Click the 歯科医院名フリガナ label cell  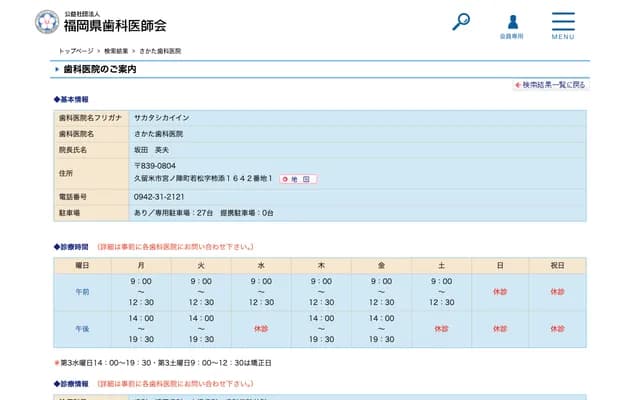[91, 118]
